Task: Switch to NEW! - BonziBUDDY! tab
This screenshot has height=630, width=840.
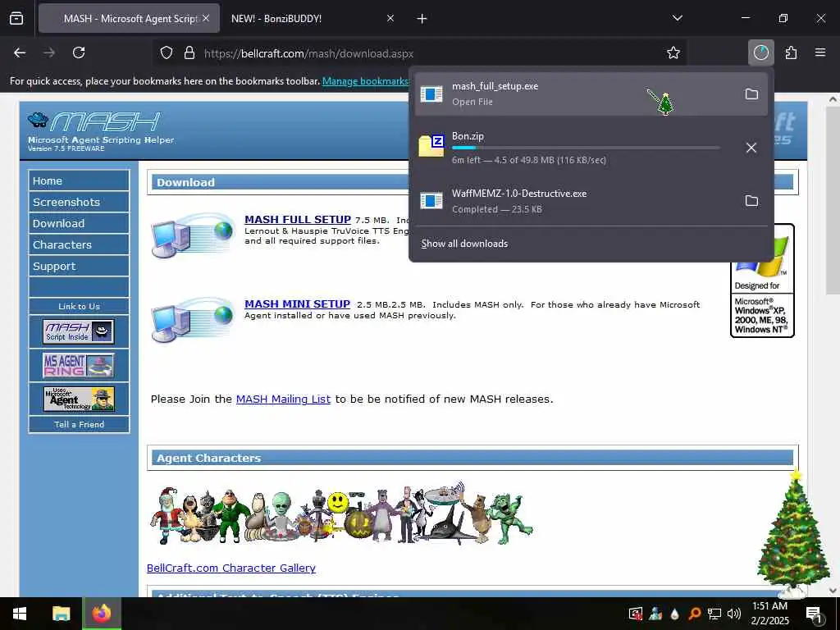Action: coord(311,18)
